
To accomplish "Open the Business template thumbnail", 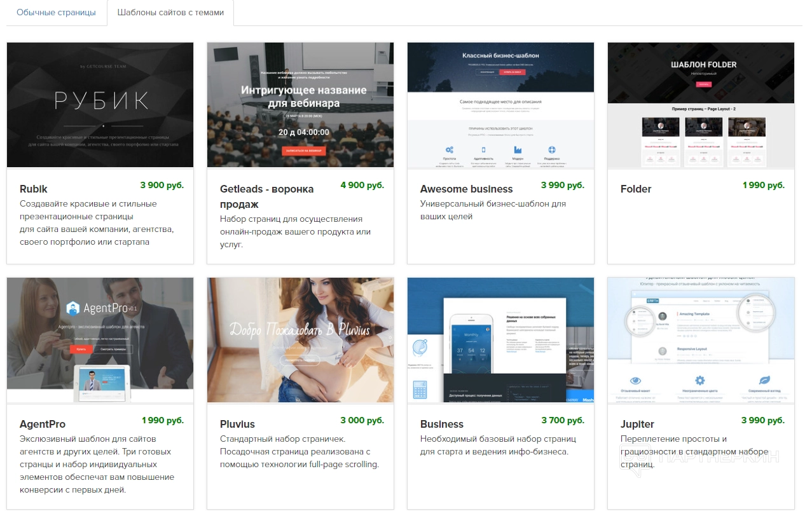I will [500, 340].
